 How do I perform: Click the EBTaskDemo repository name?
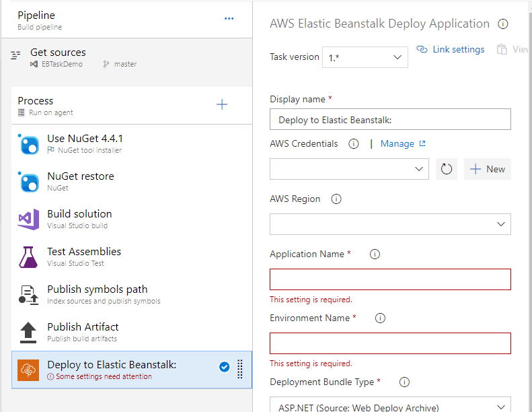(62, 64)
